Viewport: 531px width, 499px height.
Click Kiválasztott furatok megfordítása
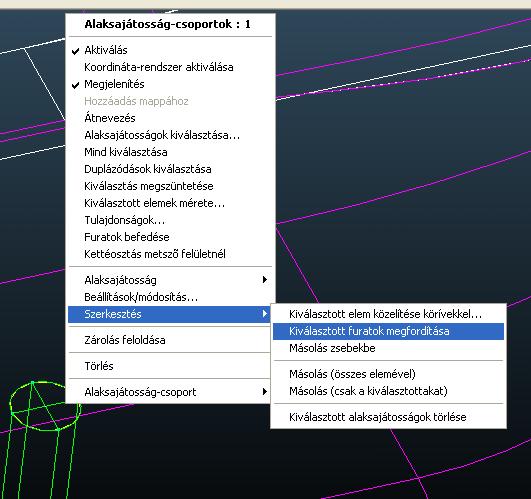[x=388, y=331]
